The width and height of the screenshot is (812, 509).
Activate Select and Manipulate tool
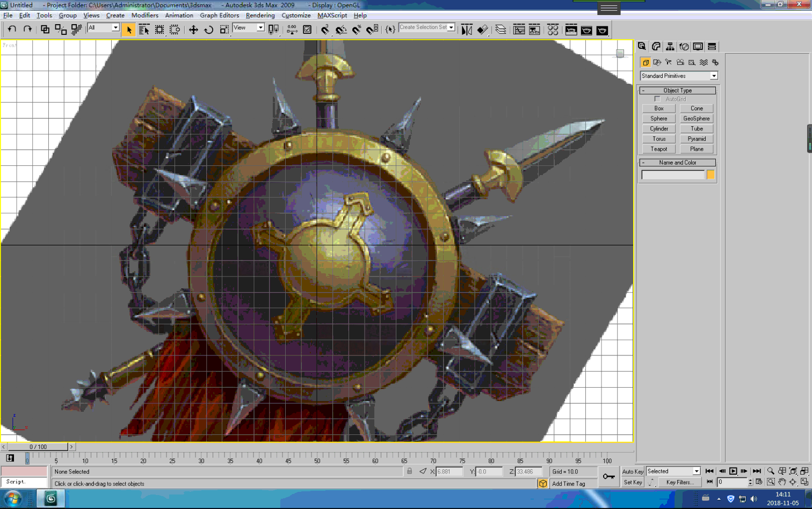click(292, 30)
